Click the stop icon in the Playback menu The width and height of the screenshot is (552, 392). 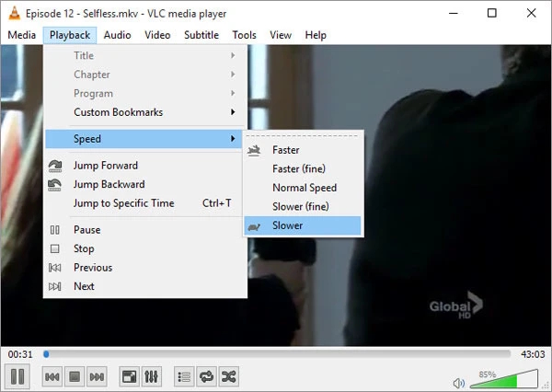click(x=54, y=249)
